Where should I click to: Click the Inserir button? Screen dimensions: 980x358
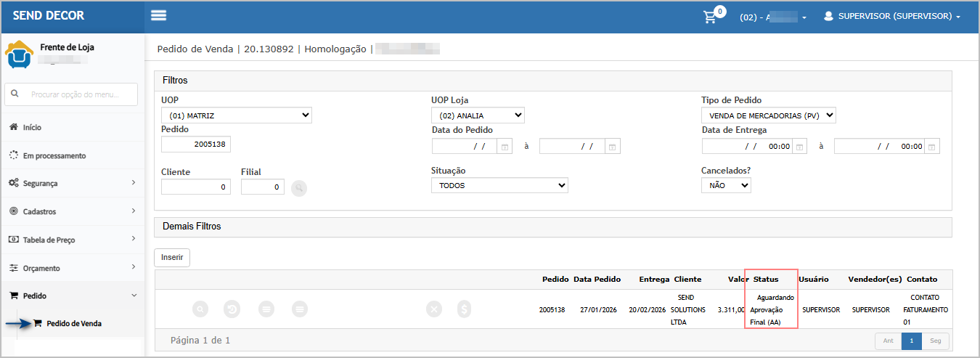(x=172, y=257)
